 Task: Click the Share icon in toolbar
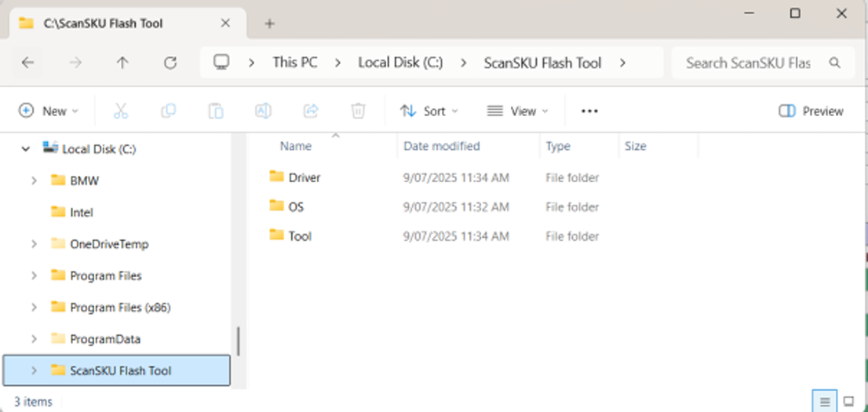[x=311, y=111]
